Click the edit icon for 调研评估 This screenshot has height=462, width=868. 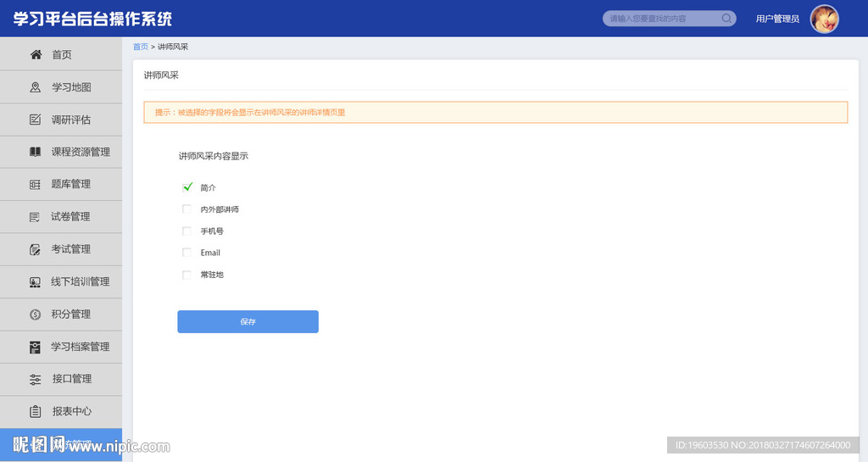[x=35, y=120]
